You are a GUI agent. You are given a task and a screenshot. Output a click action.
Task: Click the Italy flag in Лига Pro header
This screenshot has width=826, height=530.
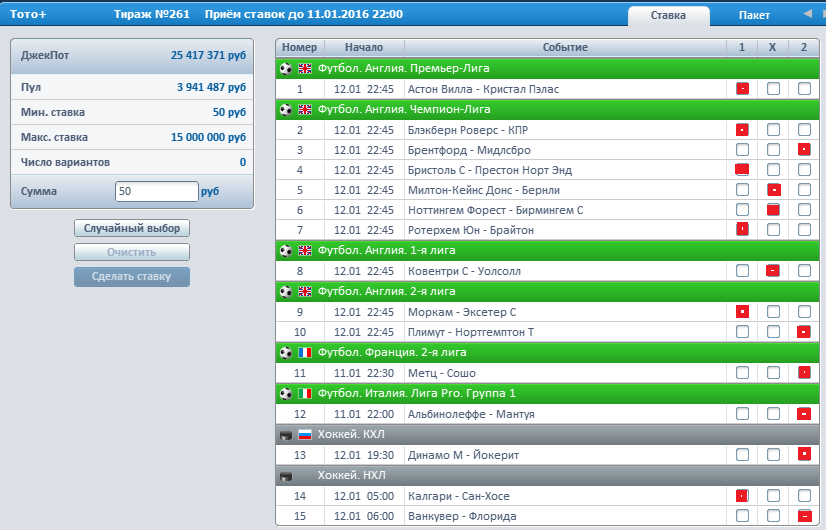tap(305, 394)
